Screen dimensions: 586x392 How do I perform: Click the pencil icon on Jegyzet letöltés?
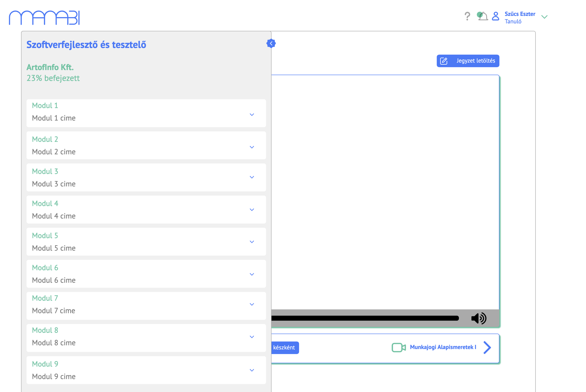click(x=444, y=61)
